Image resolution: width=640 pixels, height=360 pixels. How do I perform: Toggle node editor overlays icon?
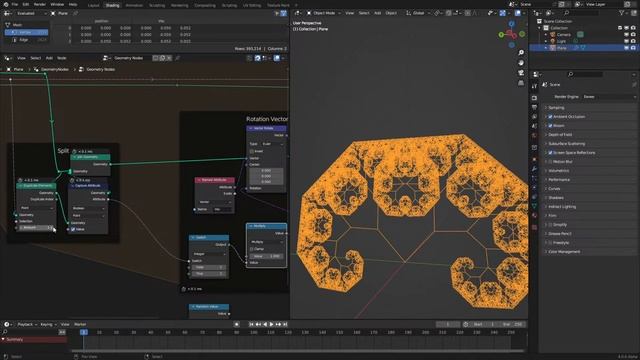pos(277,58)
